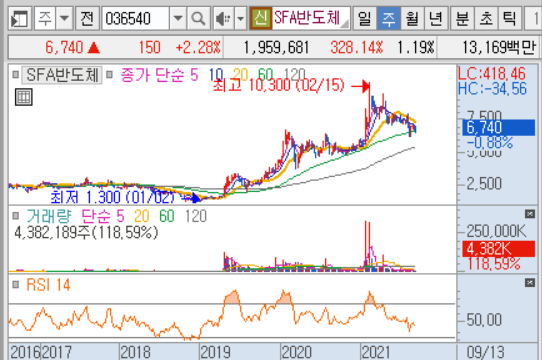Screen dimensions: 542x360
Task: Open the data table grid icon
Action: (24, 97)
